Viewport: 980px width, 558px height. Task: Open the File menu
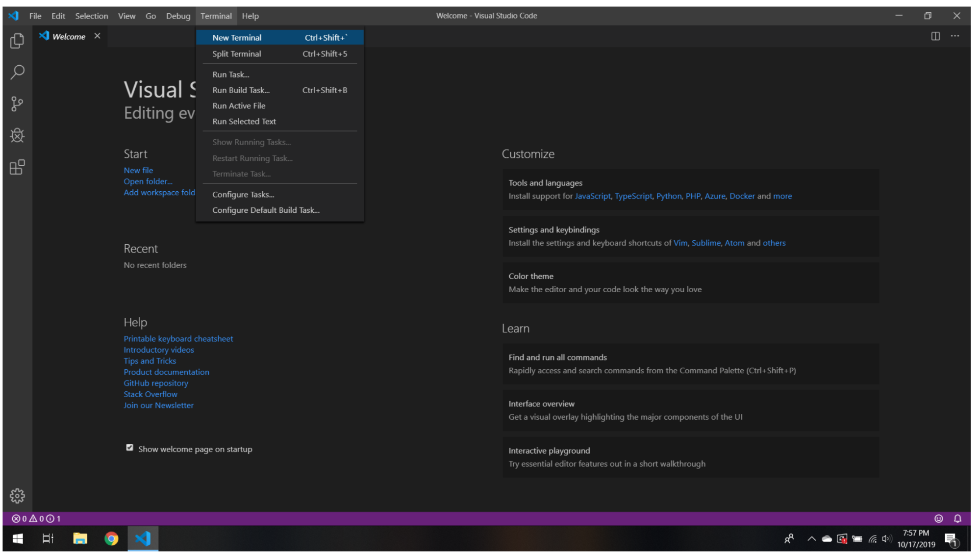click(35, 16)
